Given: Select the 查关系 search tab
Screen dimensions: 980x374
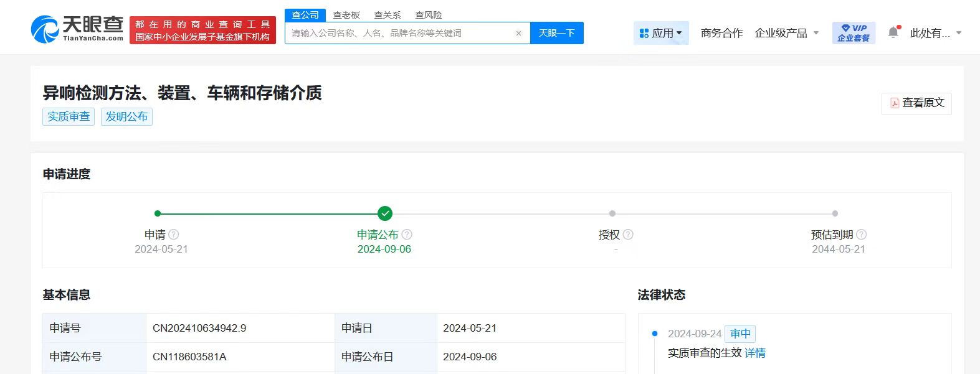Looking at the screenshot, I should click(388, 15).
